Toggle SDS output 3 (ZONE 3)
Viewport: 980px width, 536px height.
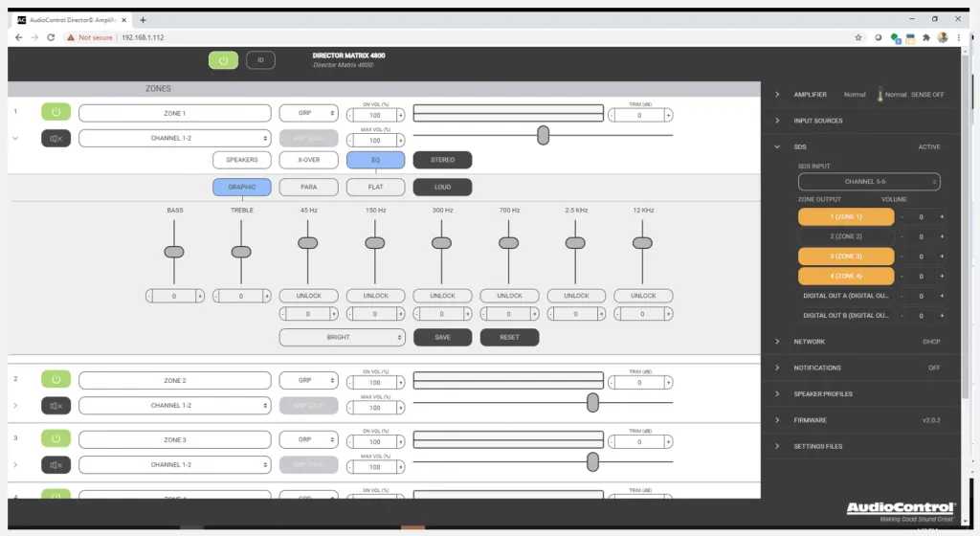tap(846, 257)
